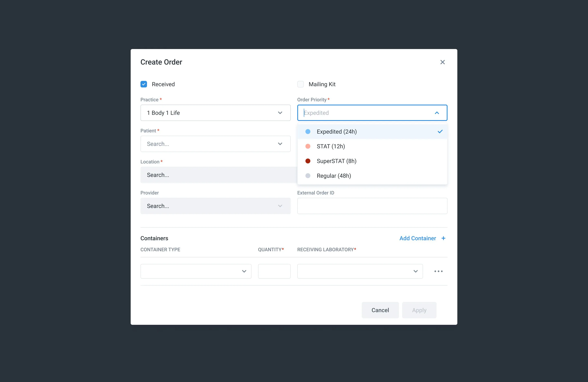Select Regular (48h) priority option
This screenshot has height=382, width=588.
pyautogui.click(x=372, y=176)
